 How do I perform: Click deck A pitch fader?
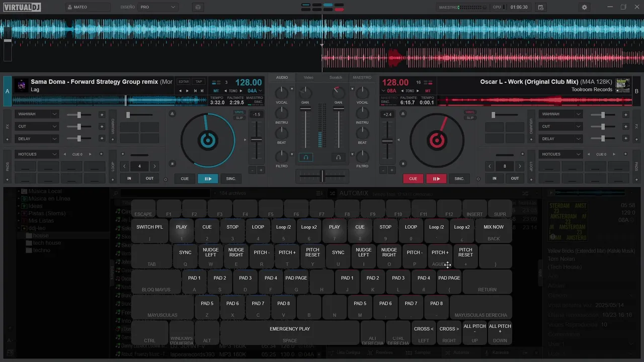(x=257, y=139)
